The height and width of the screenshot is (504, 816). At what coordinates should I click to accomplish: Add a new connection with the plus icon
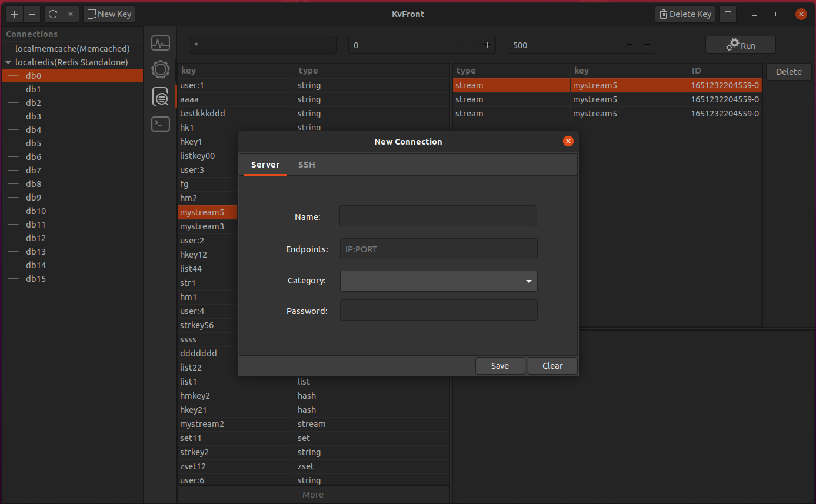point(15,14)
